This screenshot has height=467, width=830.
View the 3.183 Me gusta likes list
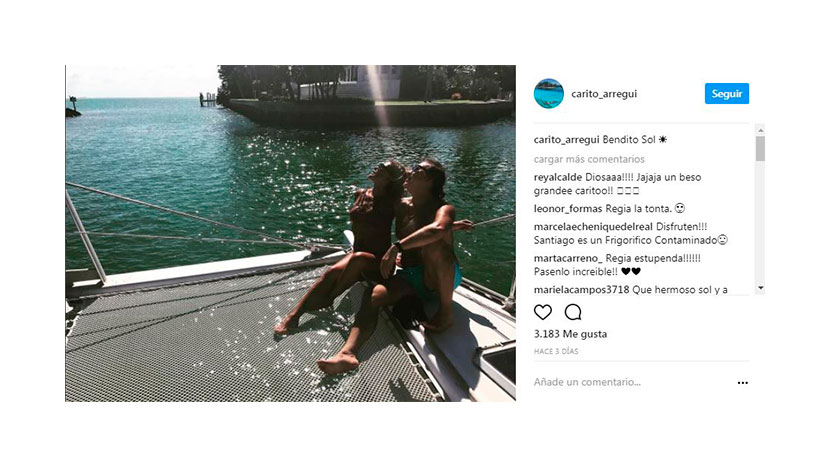click(570, 334)
